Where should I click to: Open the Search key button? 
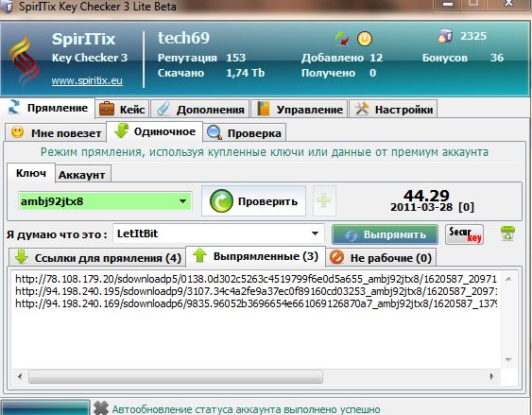pos(464,234)
